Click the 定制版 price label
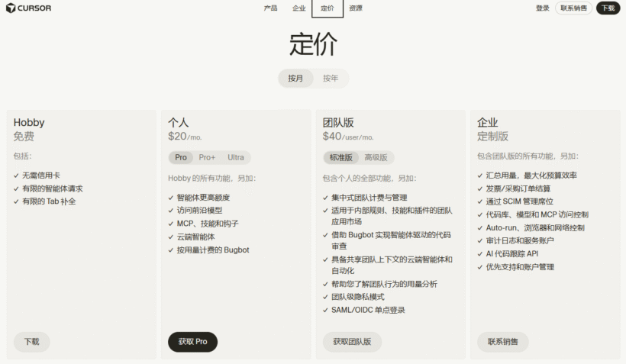This screenshot has width=626, height=364. 492,137
